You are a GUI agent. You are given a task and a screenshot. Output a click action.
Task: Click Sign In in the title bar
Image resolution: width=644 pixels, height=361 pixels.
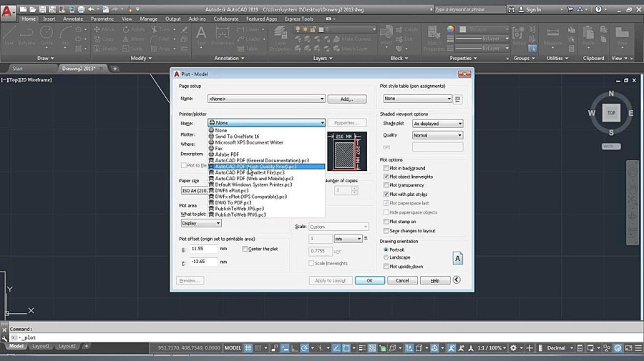533,9
